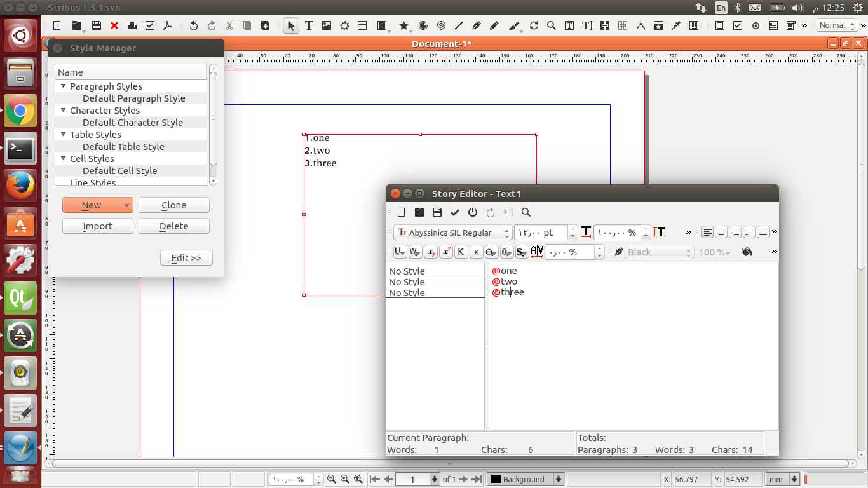Click the Eye Dropper tool
The height and width of the screenshot is (488, 868).
click(x=676, y=26)
